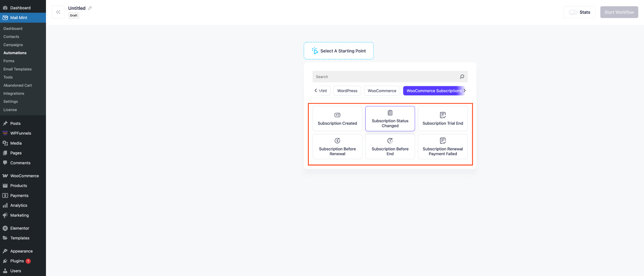Viewport: 644px width, 276px height.
Task: Click the Subscription Renewal Payment Failed icon
Action: (x=443, y=141)
